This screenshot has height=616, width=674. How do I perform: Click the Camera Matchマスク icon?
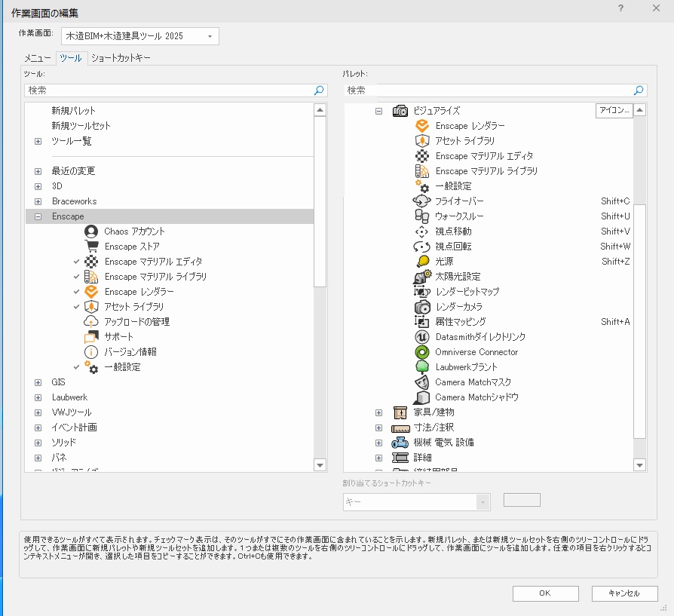click(x=422, y=382)
